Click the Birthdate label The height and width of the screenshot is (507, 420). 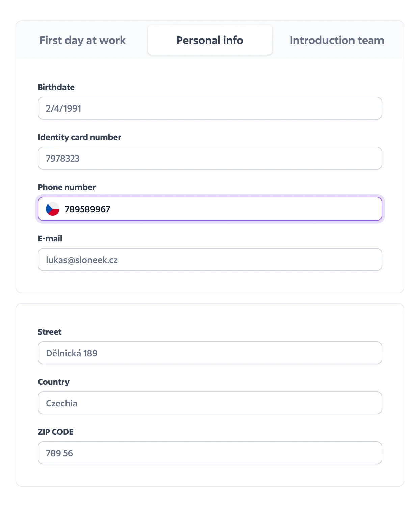(x=56, y=87)
